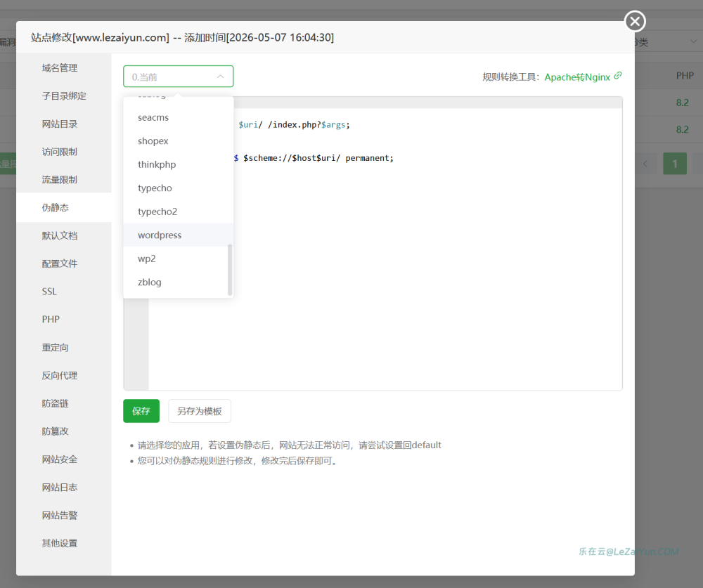
Task: Go to 网站安全 tab
Action: click(64, 459)
